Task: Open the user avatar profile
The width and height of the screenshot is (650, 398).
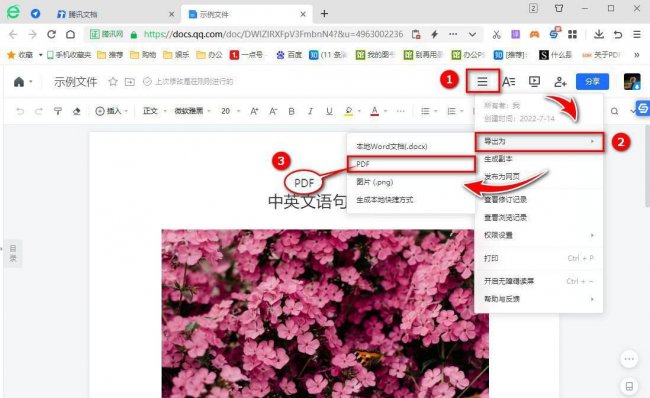Action: [632, 82]
